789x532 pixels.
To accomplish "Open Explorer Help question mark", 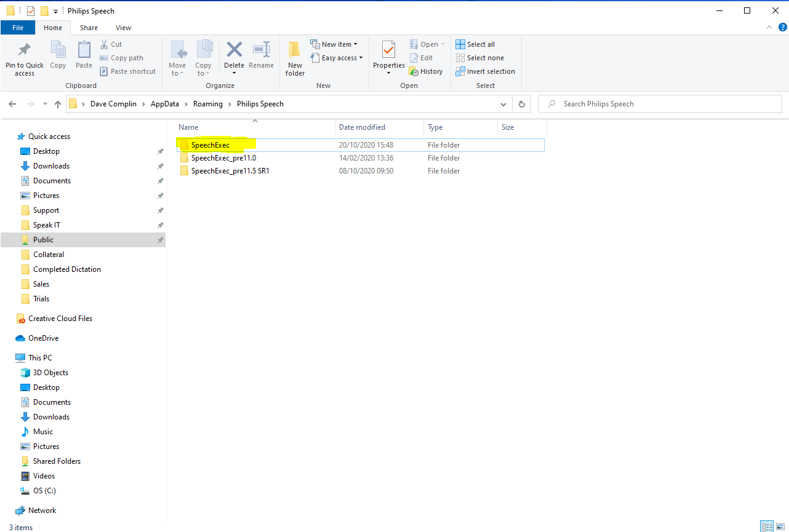I will coord(782,28).
